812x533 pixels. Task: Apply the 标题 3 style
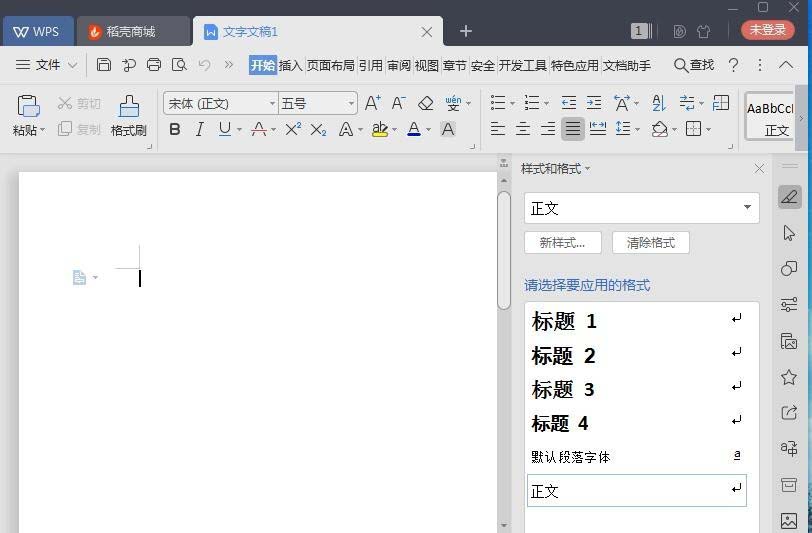point(637,389)
